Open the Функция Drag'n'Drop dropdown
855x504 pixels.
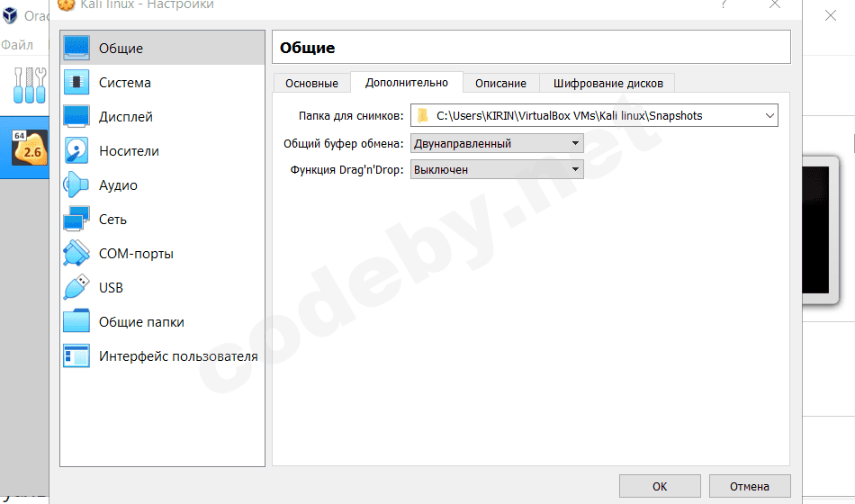point(497,169)
